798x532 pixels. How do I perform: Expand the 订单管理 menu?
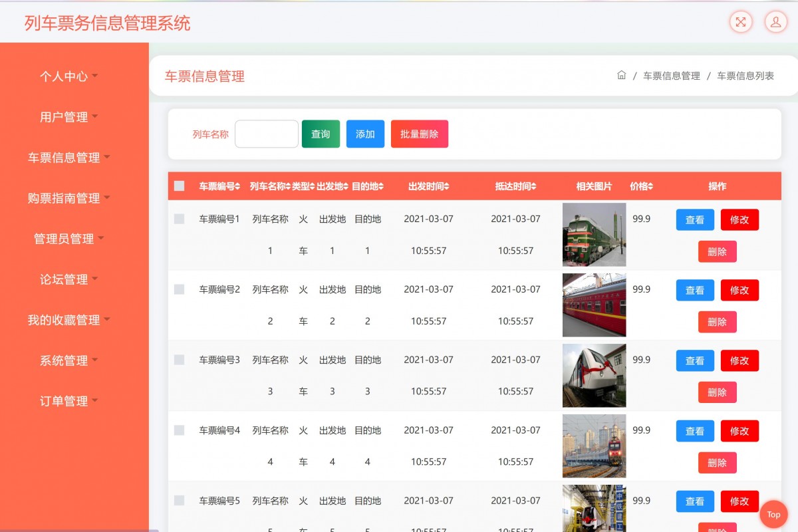pos(64,401)
